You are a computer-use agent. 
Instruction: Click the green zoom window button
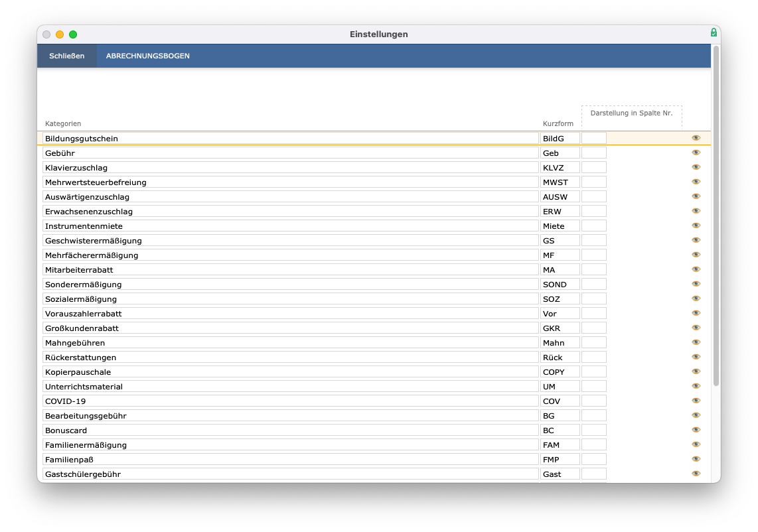coord(73,34)
